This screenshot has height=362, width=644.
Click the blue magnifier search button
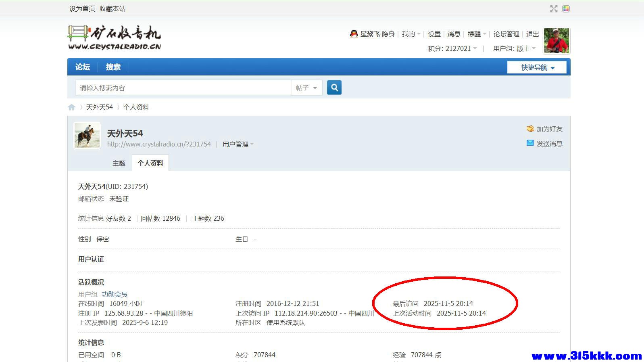point(334,88)
